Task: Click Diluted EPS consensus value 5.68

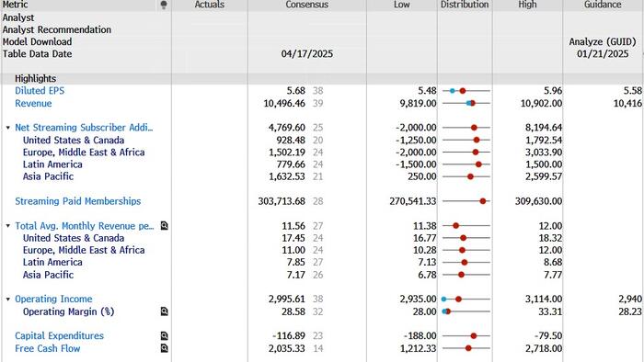Action: (x=295, y=91)
